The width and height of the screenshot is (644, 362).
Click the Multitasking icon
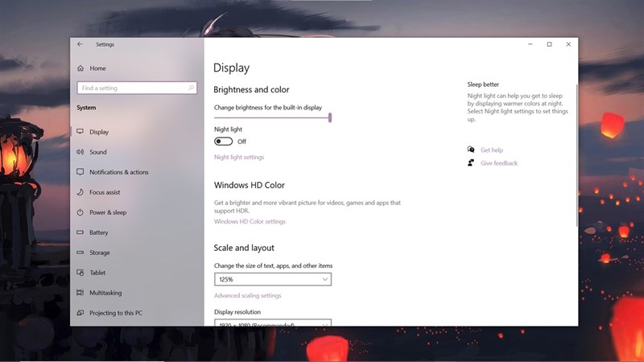[x=80, y=293]
